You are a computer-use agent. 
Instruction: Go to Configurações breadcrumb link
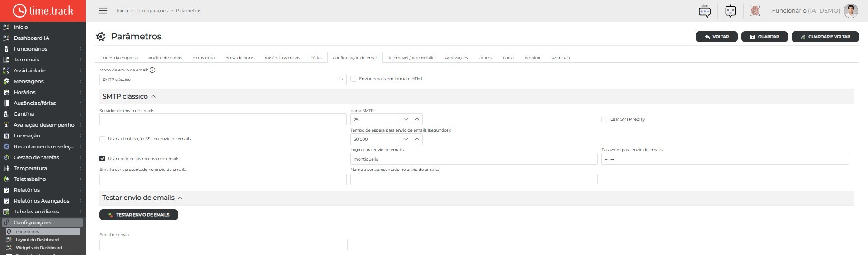tap(152, 11)
